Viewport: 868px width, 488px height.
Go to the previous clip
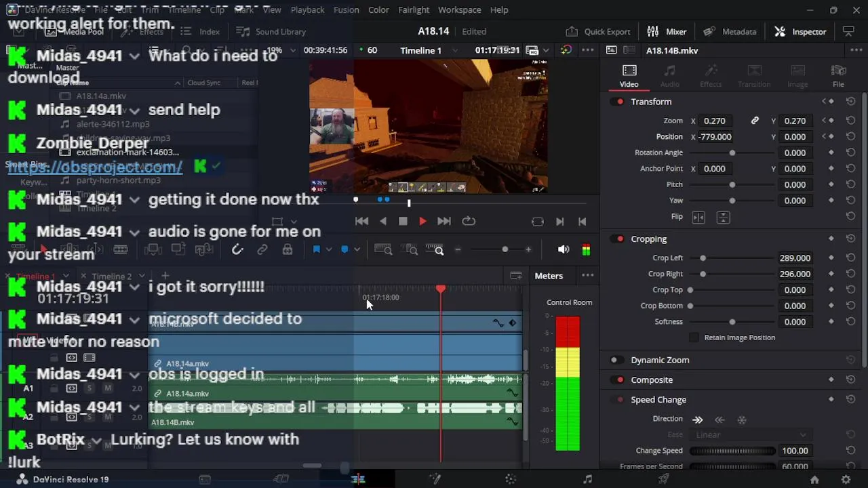coord(582,221)
